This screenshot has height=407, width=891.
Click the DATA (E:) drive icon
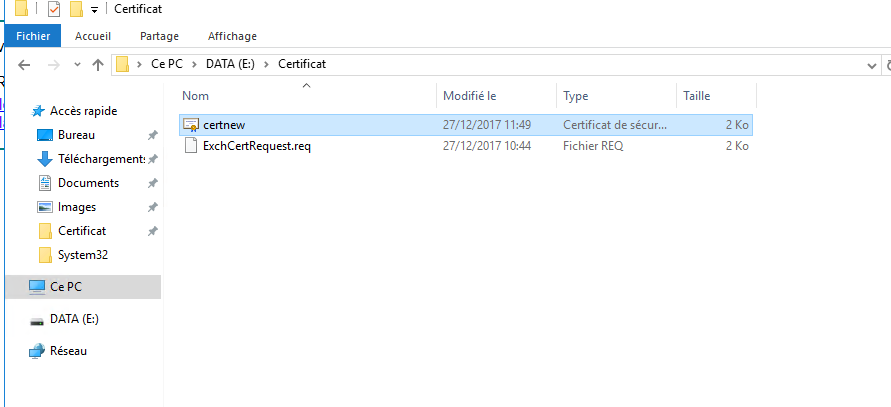(37, 321)
